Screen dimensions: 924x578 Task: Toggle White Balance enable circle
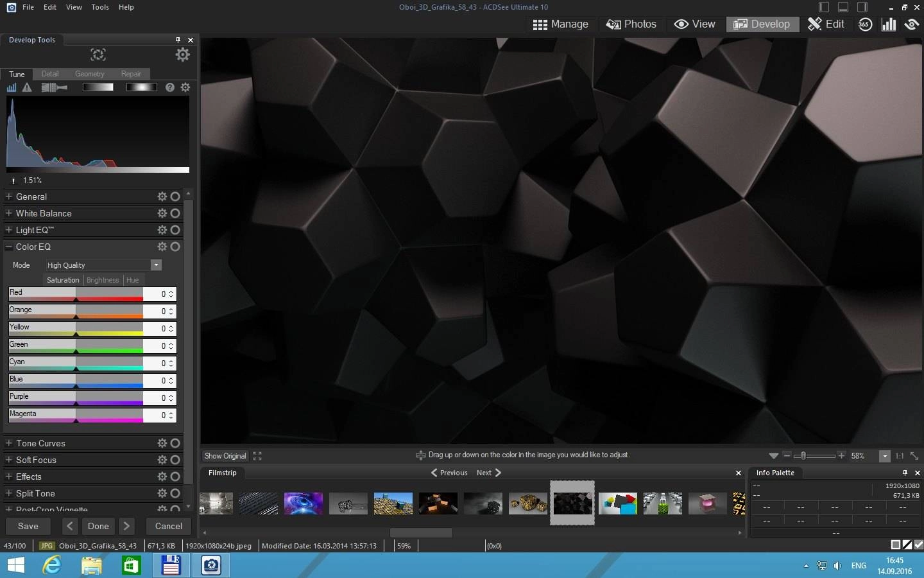[175, 213]
